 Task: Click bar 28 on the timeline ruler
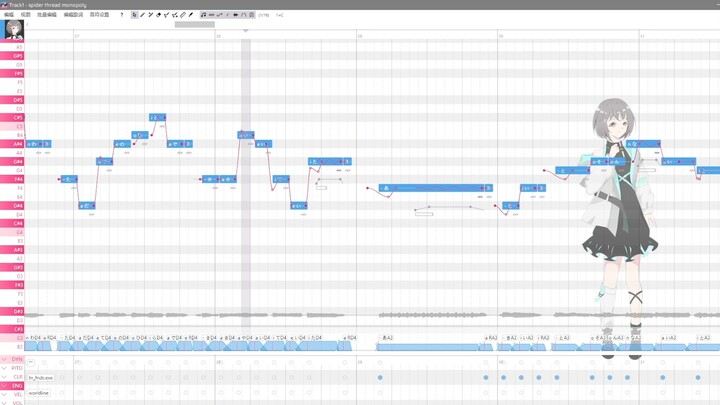pos(219,36)
